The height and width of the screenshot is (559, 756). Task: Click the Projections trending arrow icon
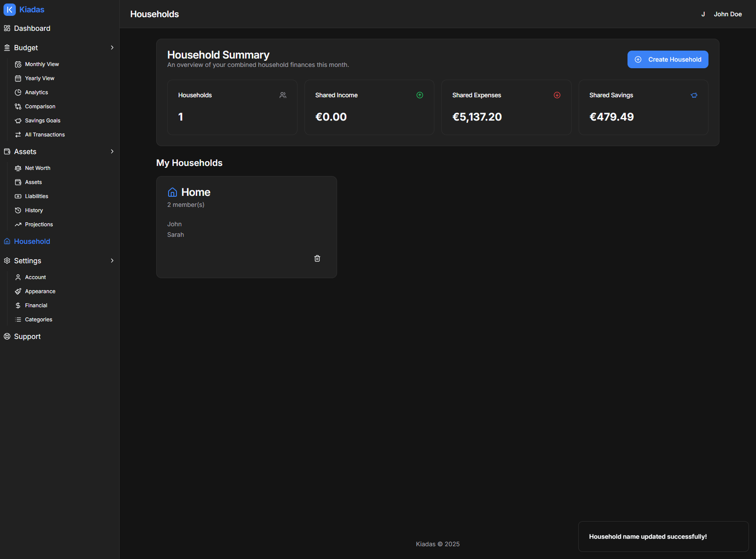[18, 224]
